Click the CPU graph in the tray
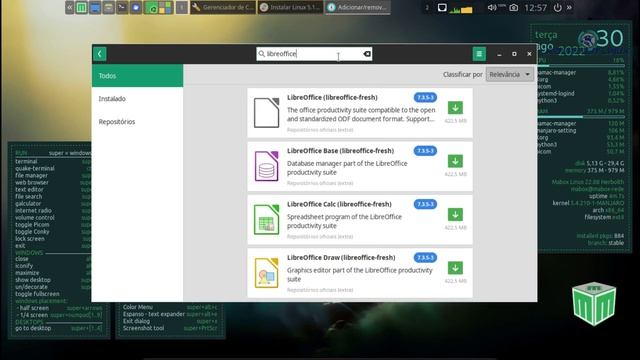 click(455, 10)
